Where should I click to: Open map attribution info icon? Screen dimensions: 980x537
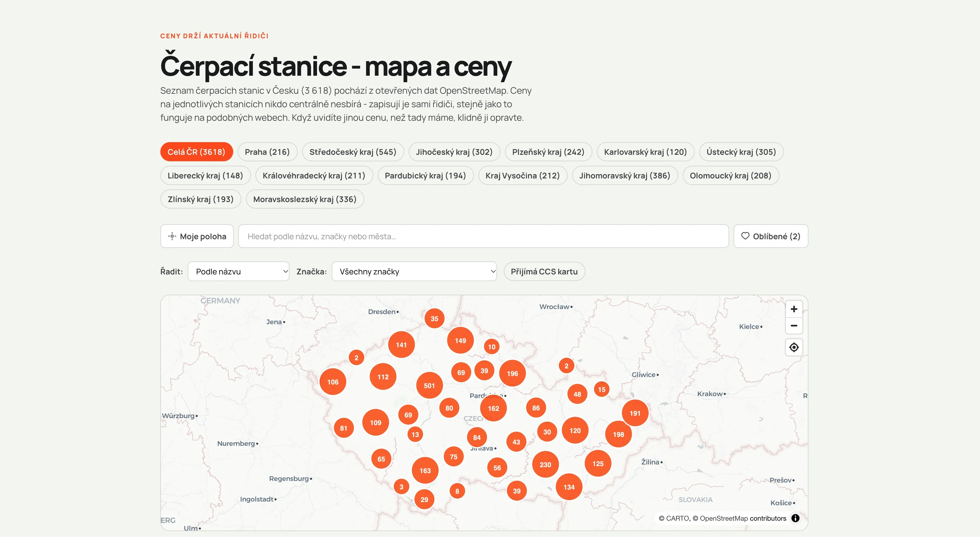coord(795,518)
